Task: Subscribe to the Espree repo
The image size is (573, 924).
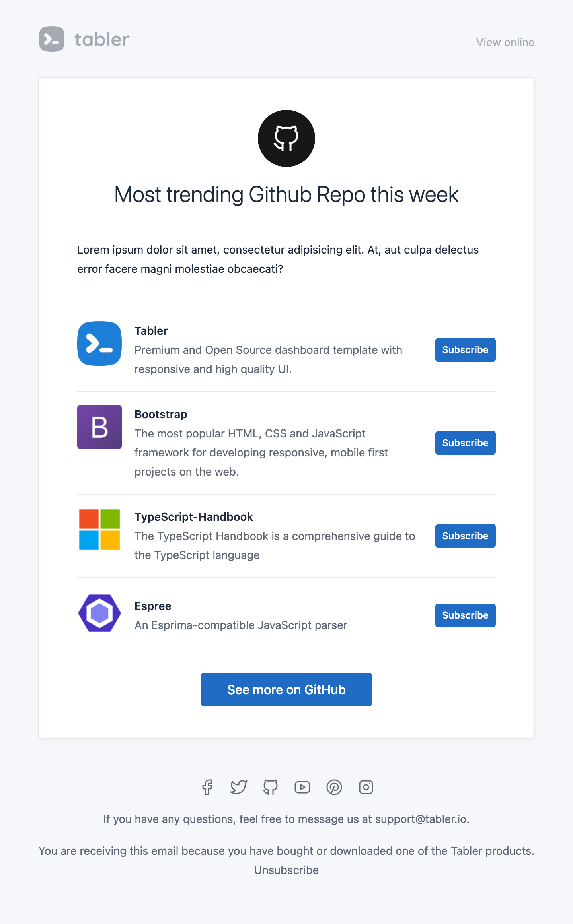Action: 466,615
